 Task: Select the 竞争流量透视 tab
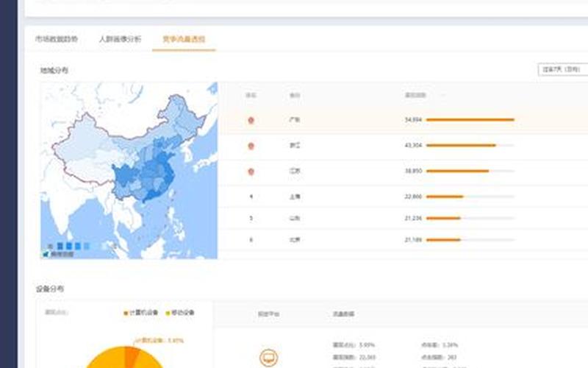point(184,39)
